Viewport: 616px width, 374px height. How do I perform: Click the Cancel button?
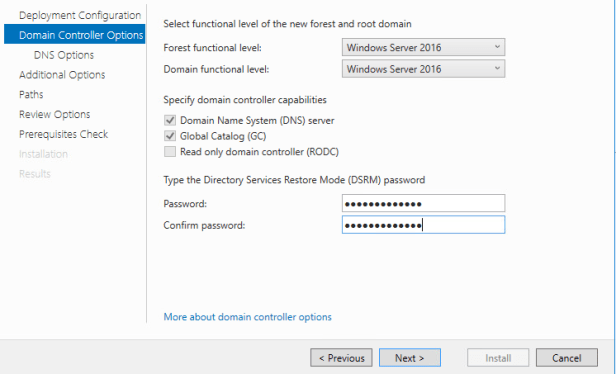coord(566,358)
